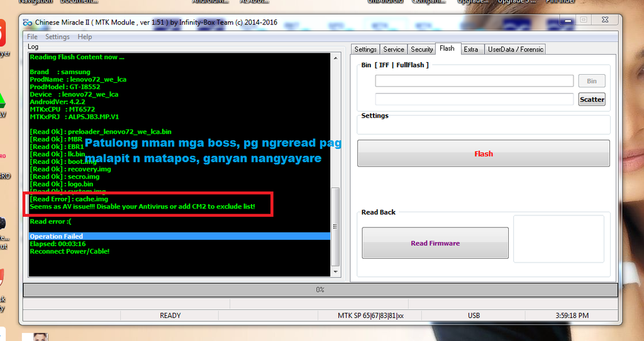Click the 'Device : lenovo72_we_lca' log line
The height and width of the screenshot is (341, 644).
click(74, 94)
